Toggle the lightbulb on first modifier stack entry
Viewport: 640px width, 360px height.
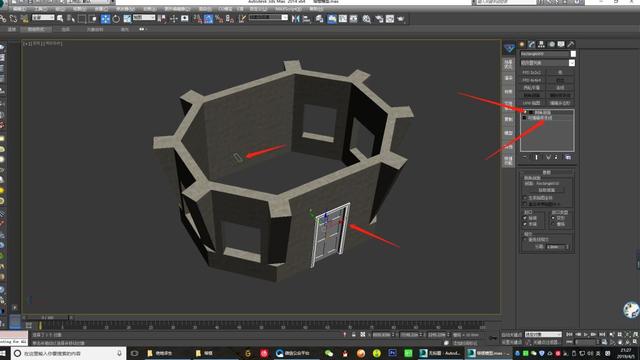[525, 112]
